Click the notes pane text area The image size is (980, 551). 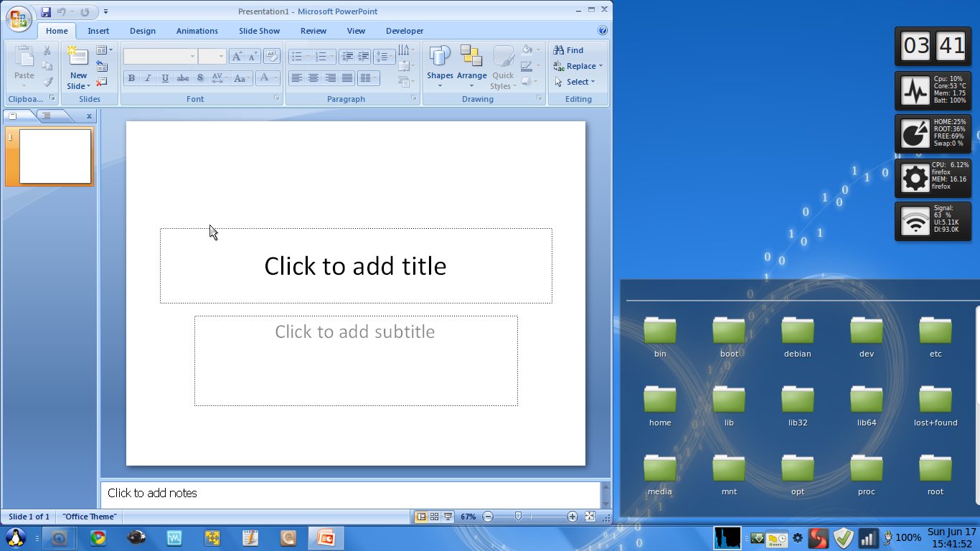coord(350,494)
